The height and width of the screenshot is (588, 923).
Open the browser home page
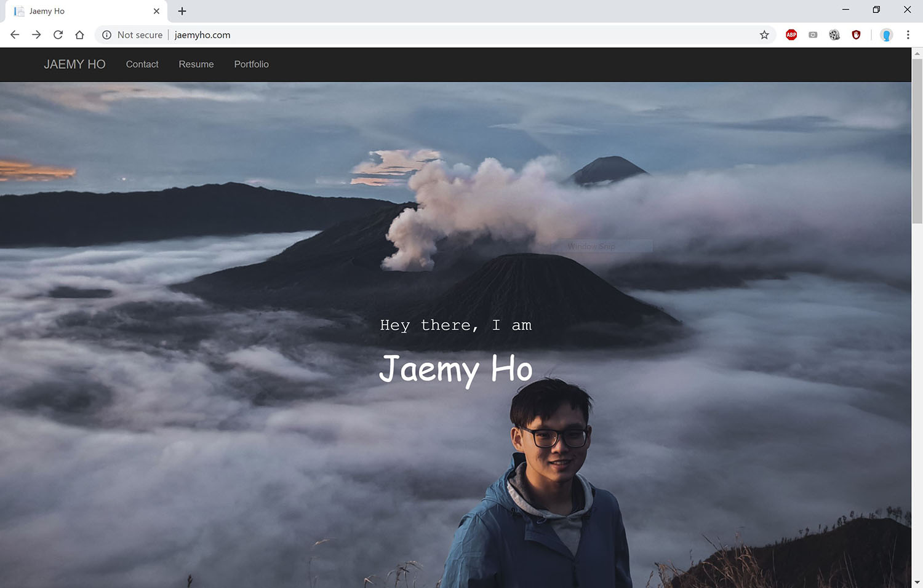coord(79,35)
